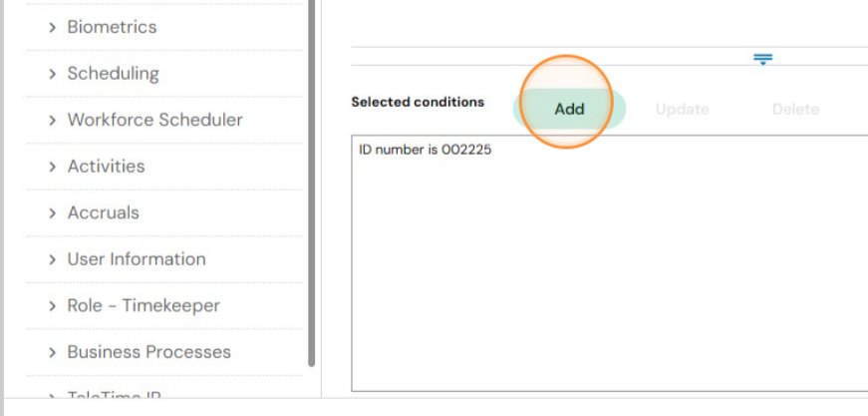Select Business Processes in sidebar
This screenshot has height=416, width=868.
point(148,352)
